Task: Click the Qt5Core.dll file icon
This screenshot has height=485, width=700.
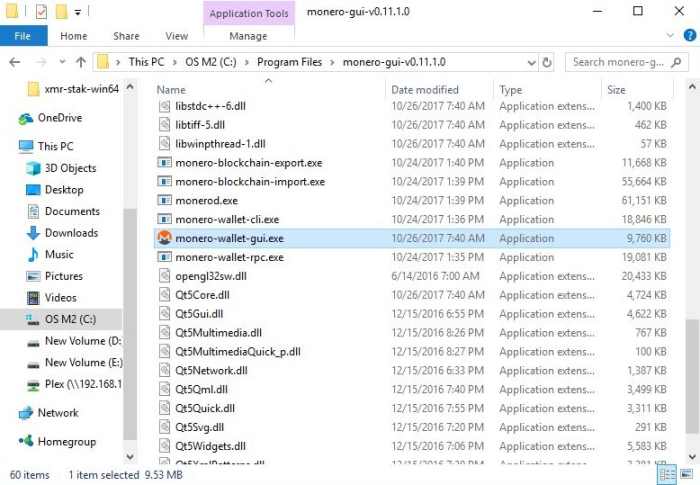Action: click(165, 295)
